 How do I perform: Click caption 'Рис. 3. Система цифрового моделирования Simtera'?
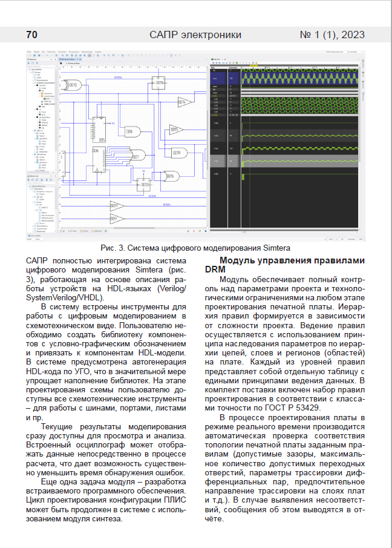[195, 248]
